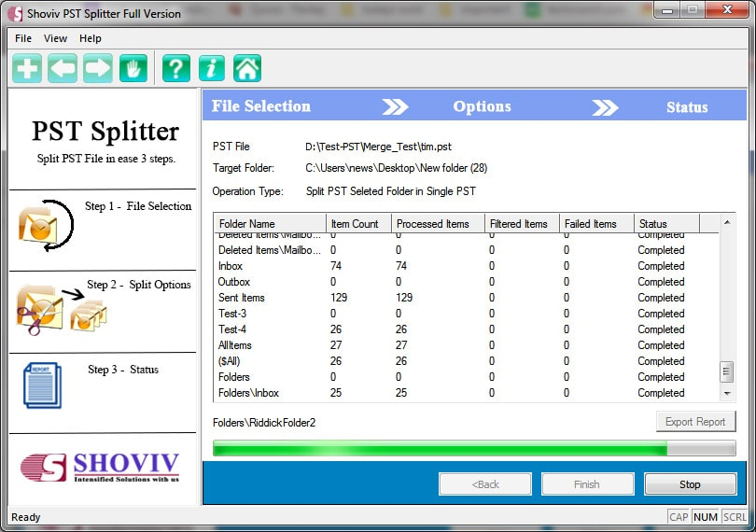The height and width of the screenshot is (532, 756).
Task: Open the File menu
Action: click(23, 38)
